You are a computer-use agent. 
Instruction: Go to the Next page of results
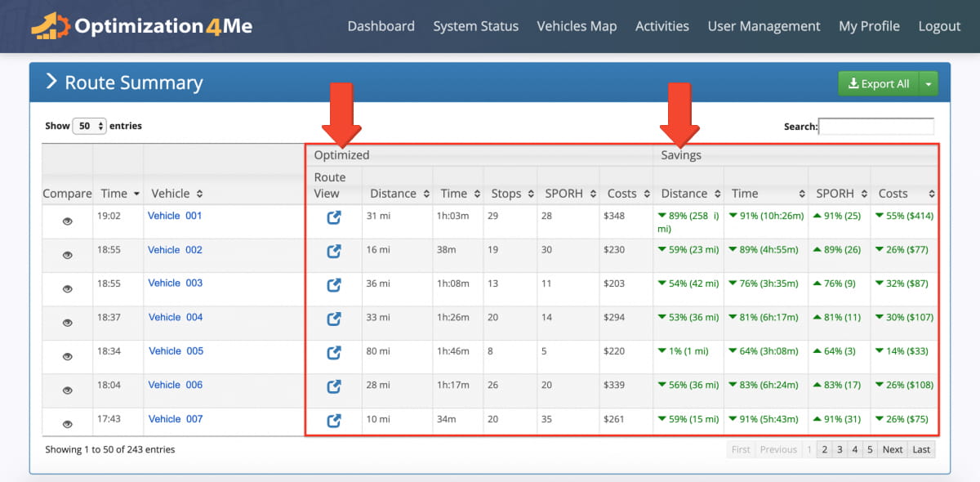(x=893, y=449)
